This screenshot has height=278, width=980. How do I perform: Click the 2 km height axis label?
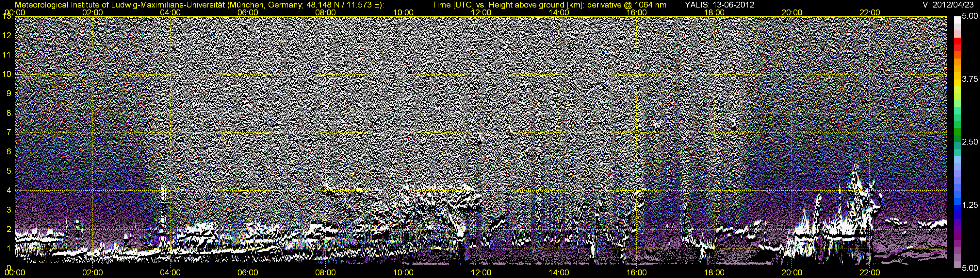(x=9, y=229)
